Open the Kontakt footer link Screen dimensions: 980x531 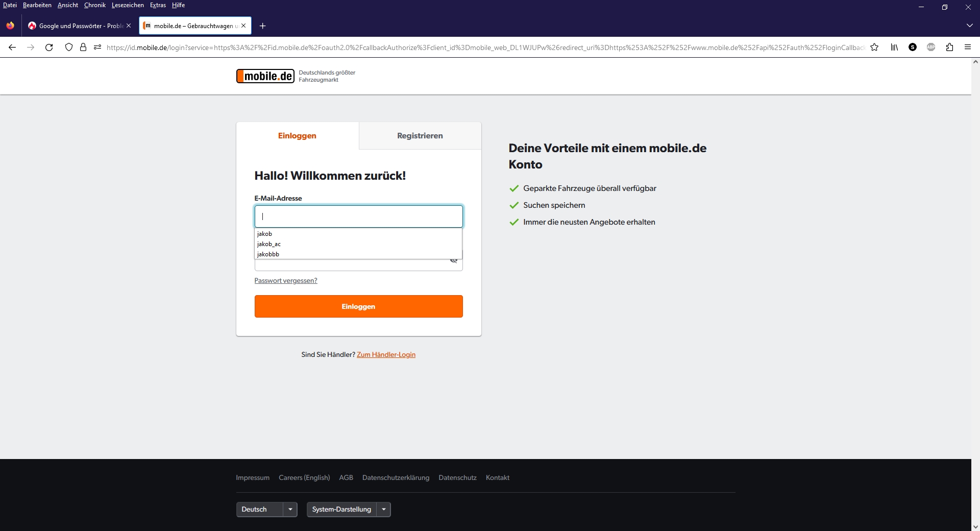pos(498,478)
